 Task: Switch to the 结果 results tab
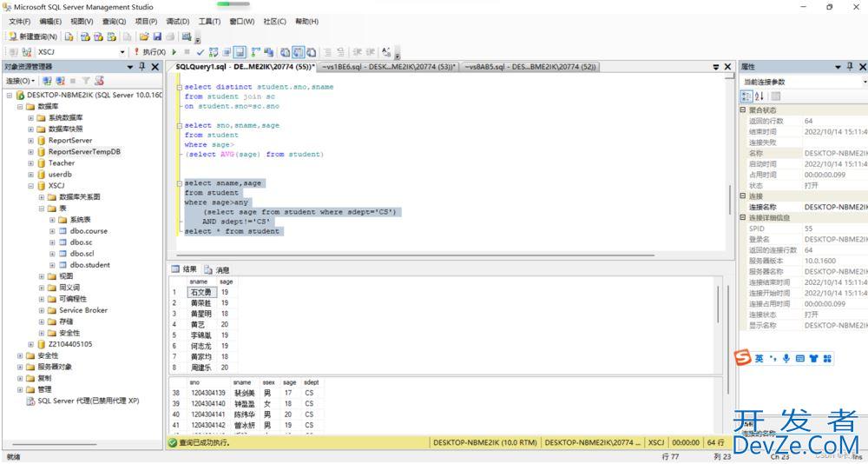184,269
